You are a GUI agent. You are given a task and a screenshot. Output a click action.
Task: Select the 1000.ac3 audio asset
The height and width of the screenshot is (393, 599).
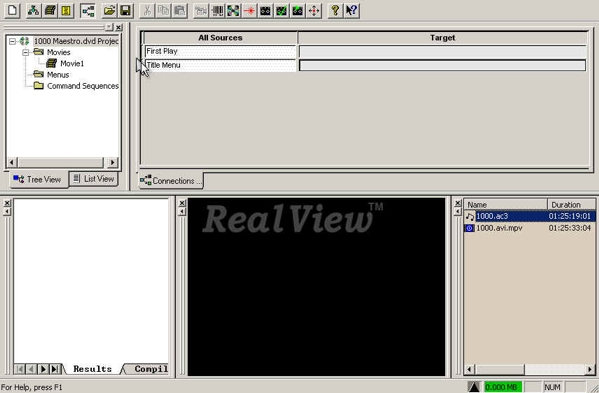(x=529, y=216)
